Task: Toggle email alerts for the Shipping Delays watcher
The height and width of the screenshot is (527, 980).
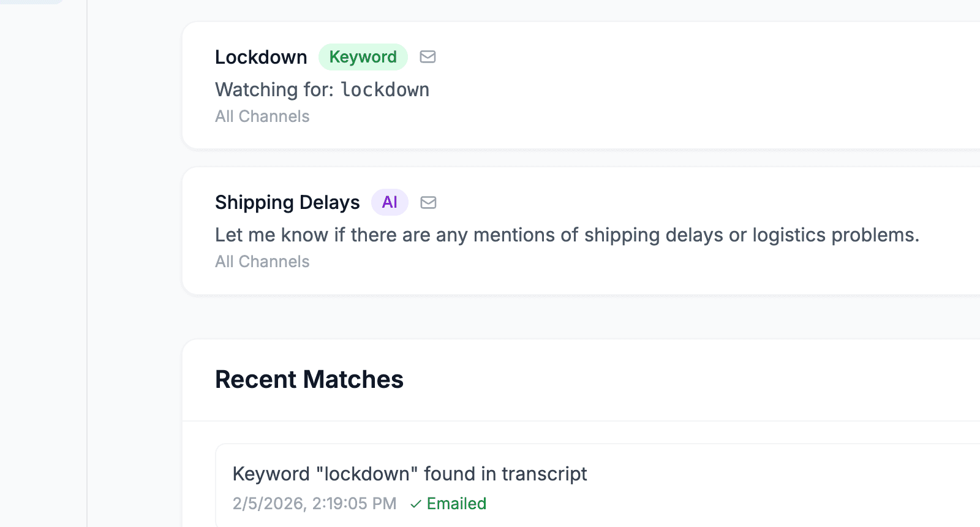Action: [428, 202]
